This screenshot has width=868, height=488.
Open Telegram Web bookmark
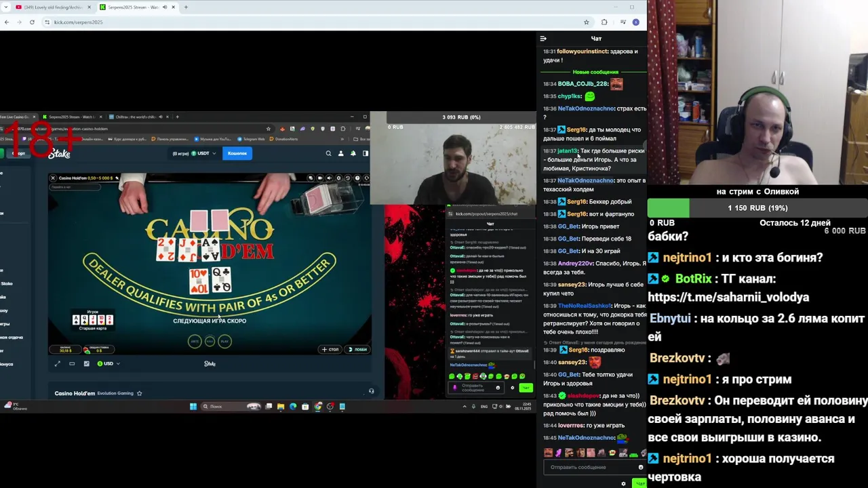[x=251, y=139]
